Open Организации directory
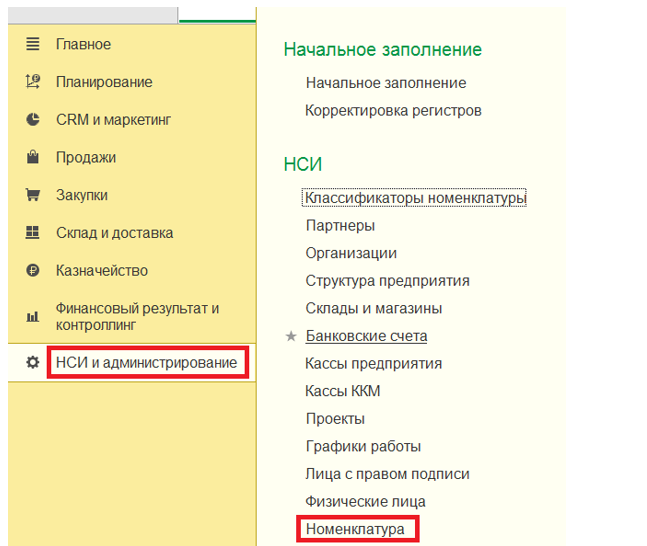Image resolution: width=647 pixels, height=546 pixels. click(351, 254)
